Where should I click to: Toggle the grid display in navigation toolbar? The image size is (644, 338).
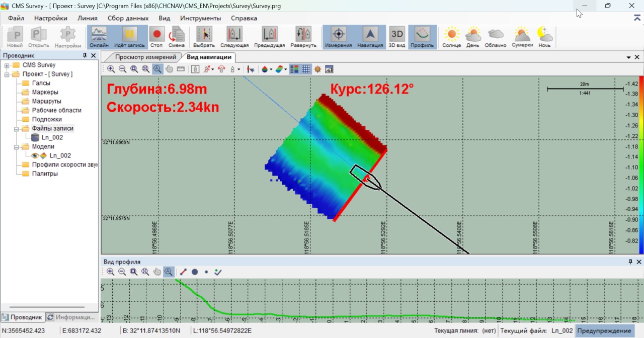click(x=306, y=69)
